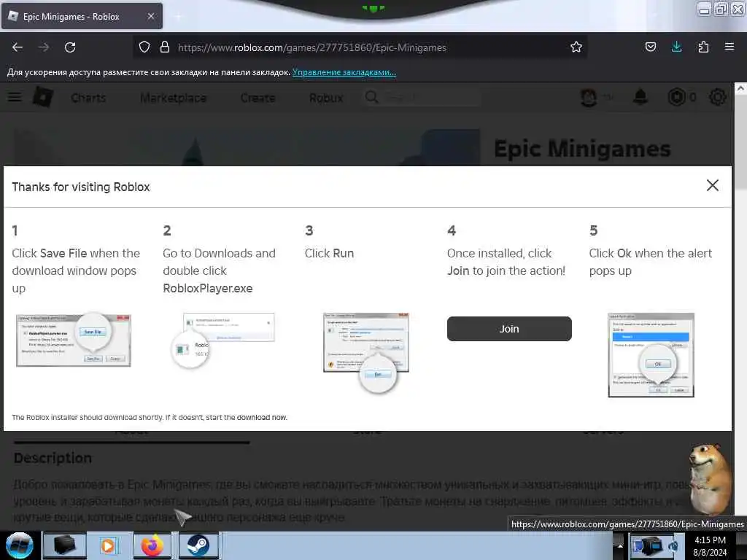This screenshot has width=747, height=560.
Task: Go back using the browser back arrow
Action: [x=18, y=47]
